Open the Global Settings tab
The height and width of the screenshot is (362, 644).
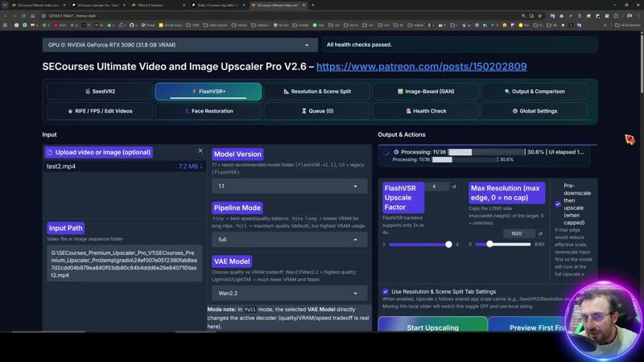click(x=535, y=111)
